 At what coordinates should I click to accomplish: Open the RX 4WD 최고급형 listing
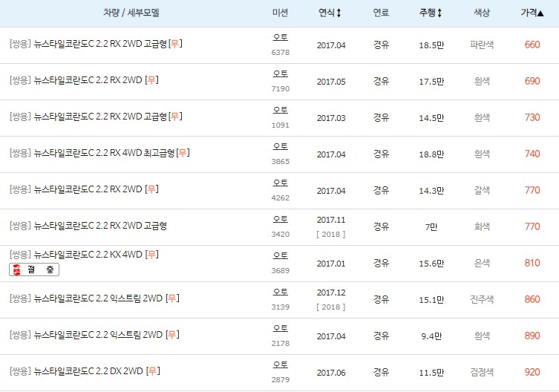(104, 153)
